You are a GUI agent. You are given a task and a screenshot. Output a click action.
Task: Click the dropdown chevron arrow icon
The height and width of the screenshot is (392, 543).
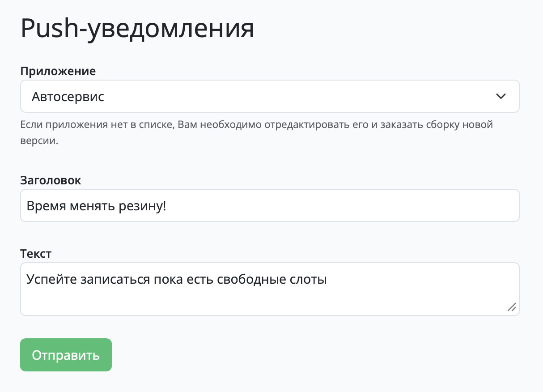point(501,96)
